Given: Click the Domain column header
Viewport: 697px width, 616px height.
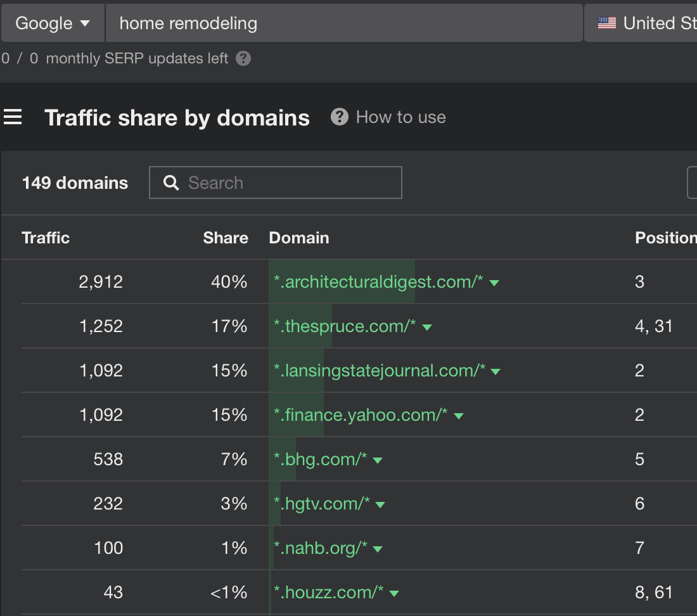Looking at the screenshot, I should click(x=298, y=238).
